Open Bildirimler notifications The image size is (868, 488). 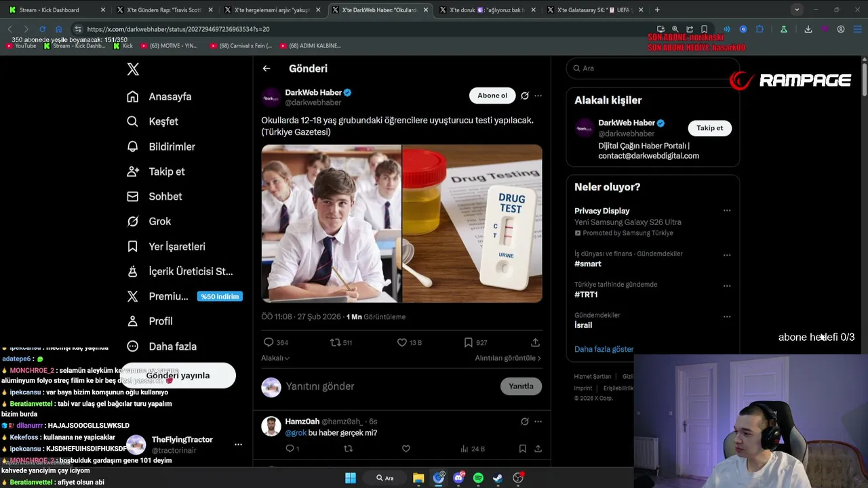161,146
